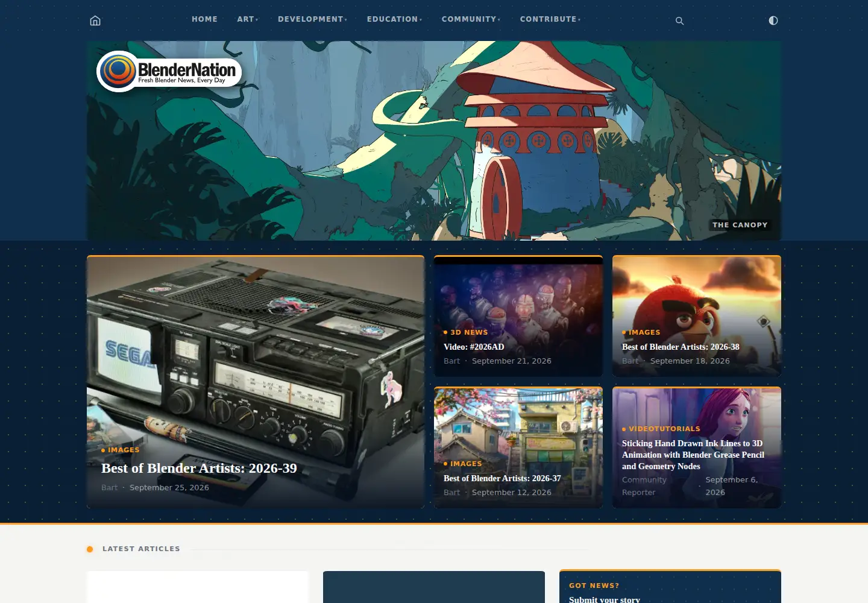This screenshot has width=868, height=603.
Task: Open Video: #2026AD article
Action: [x=474, y=347]
